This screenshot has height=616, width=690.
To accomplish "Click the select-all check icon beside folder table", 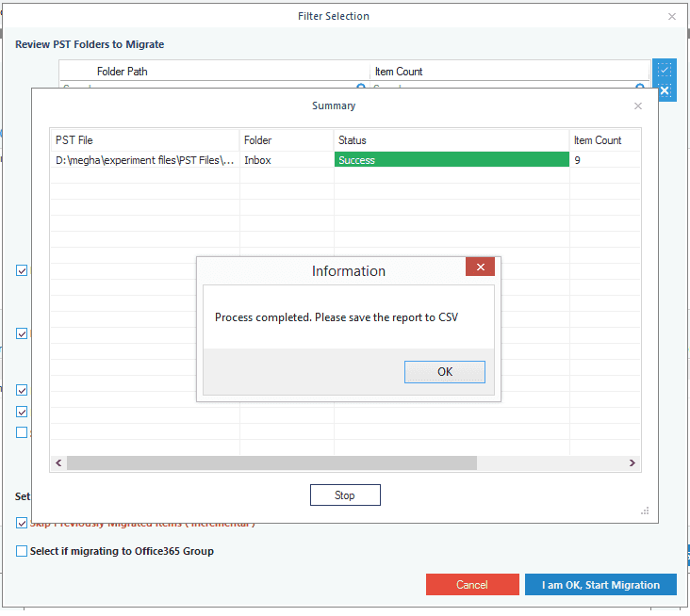I will 665,70.
